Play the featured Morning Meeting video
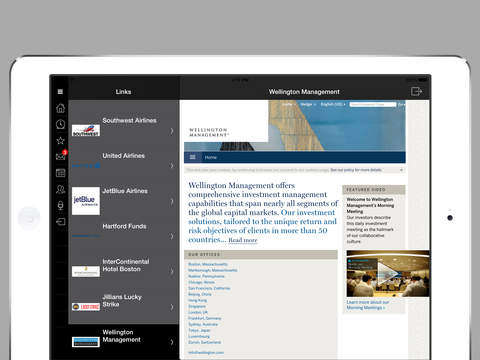The image size is (480, 360). click(x=388, y=274)
